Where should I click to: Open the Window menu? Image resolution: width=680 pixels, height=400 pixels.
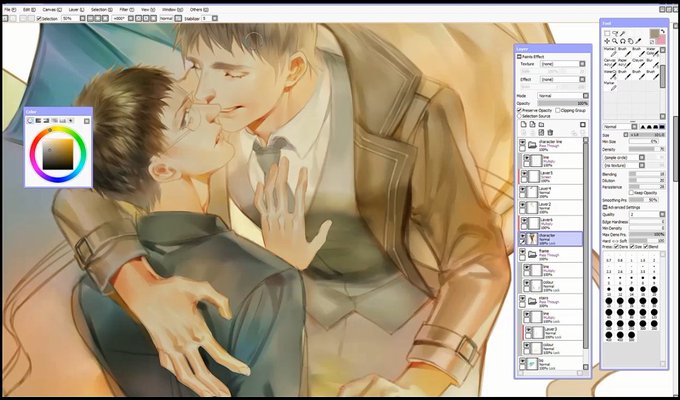tap(172, 9)
